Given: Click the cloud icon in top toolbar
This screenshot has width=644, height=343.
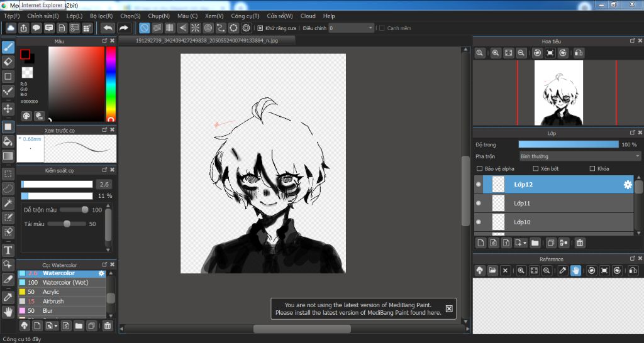Looking at the screenshot, I should (11, 28).
